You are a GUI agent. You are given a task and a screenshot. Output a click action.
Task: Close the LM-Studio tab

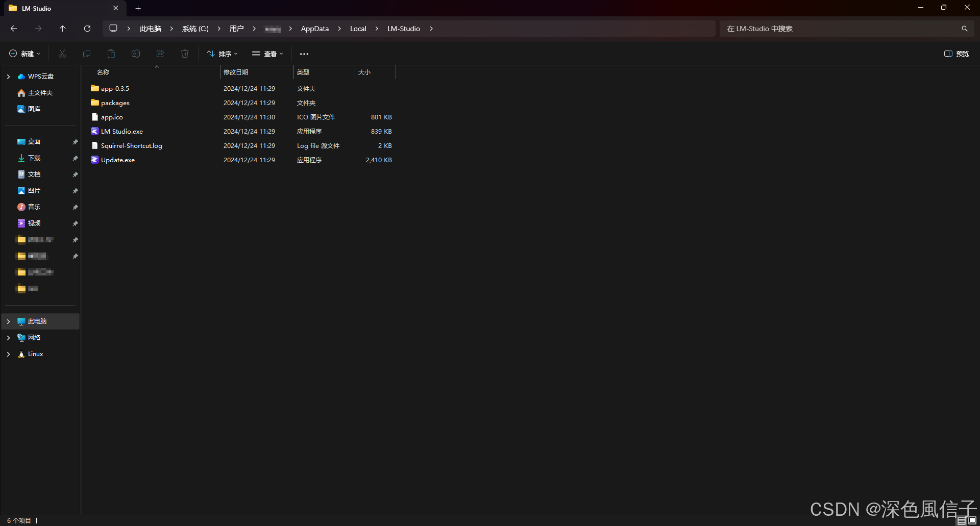(116, 8)
